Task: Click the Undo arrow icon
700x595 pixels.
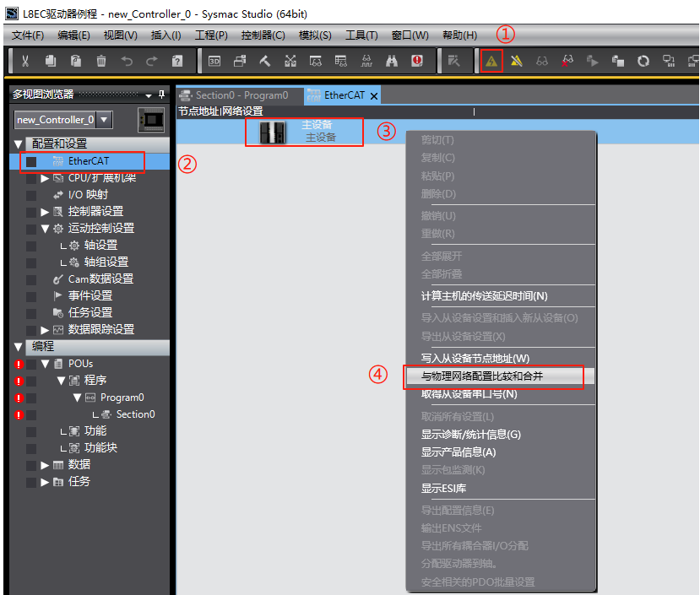Action: point(125,62)
